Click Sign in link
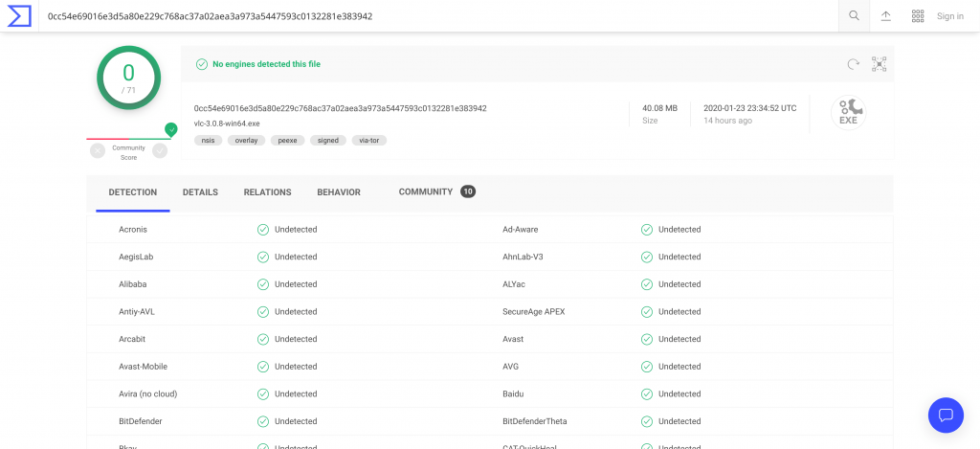 point(950,16)
